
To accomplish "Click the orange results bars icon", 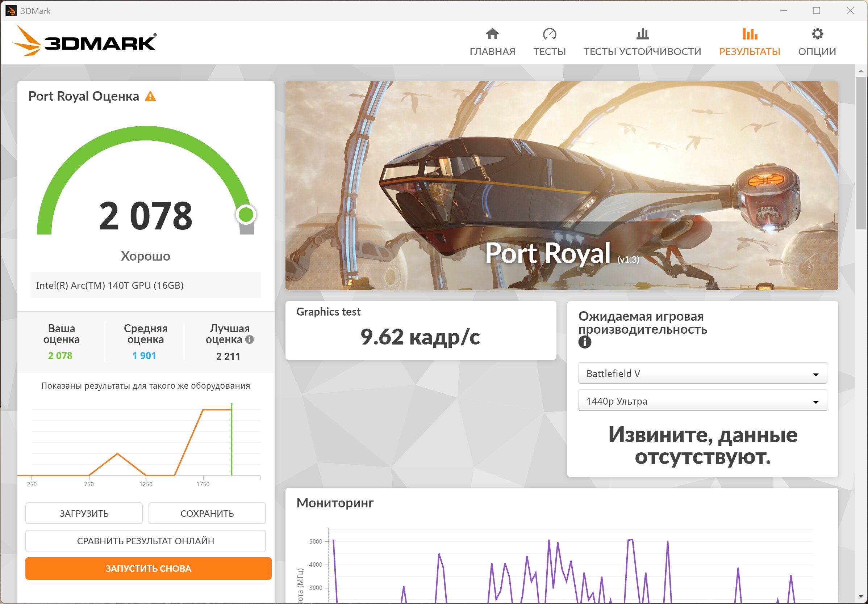I will click(749, 34).
